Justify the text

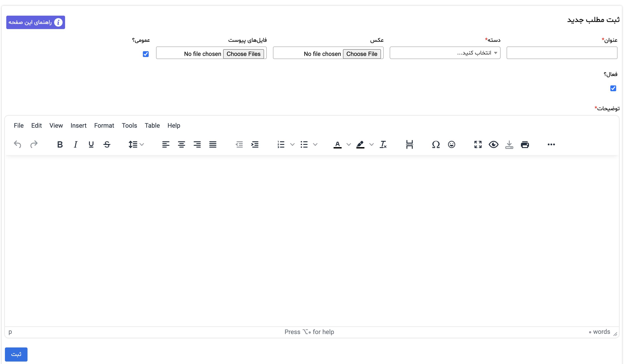pos(213,144)
